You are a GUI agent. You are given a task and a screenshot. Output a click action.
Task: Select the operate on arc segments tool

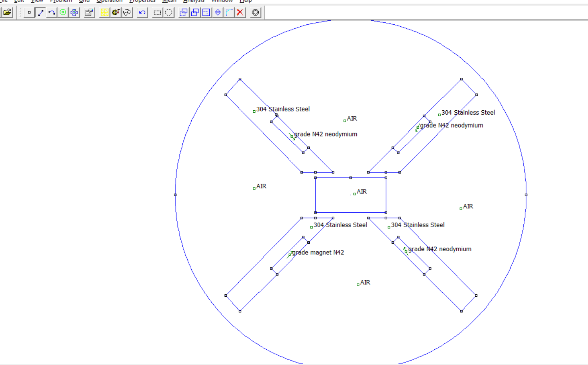tap(52, 13)
